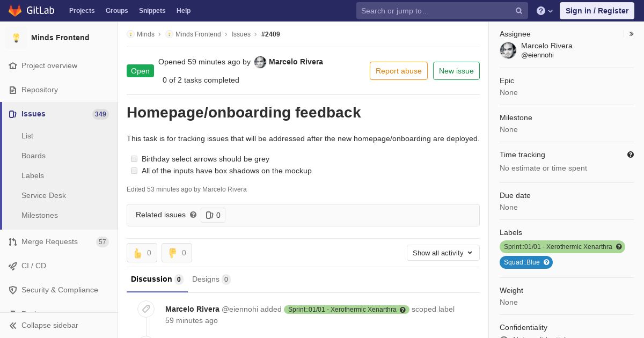Click the Issues breadcrumb link
Screen dimensions: 644x338
coord(241,34)
